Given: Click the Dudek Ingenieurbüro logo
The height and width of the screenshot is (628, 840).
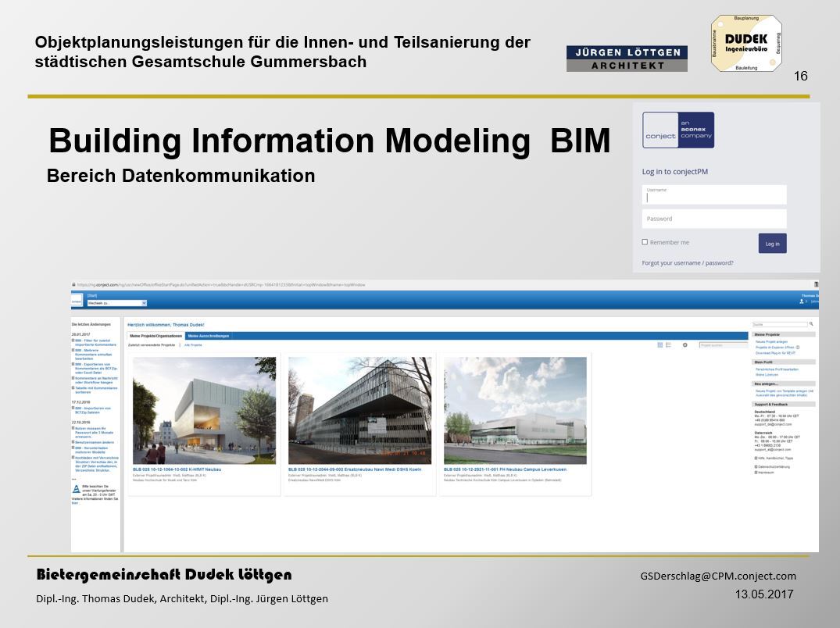Looking at the screenshot, I should point(745,45).
